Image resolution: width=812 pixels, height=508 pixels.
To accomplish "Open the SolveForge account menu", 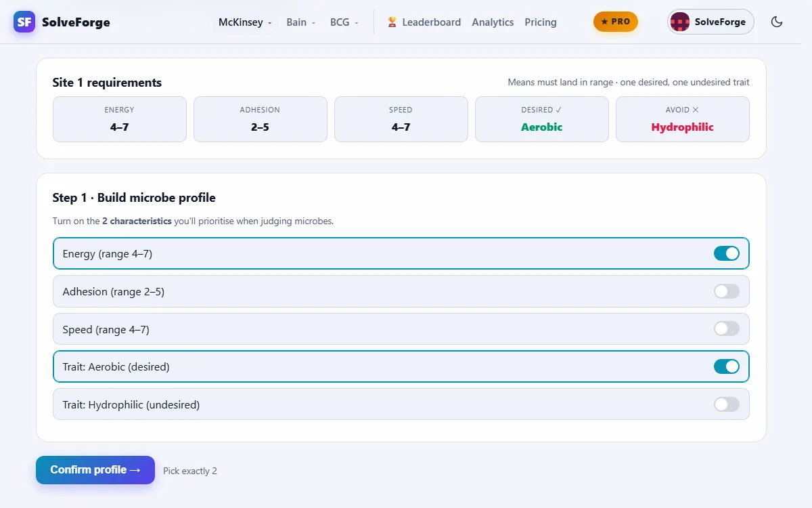I will click(710, 22).
